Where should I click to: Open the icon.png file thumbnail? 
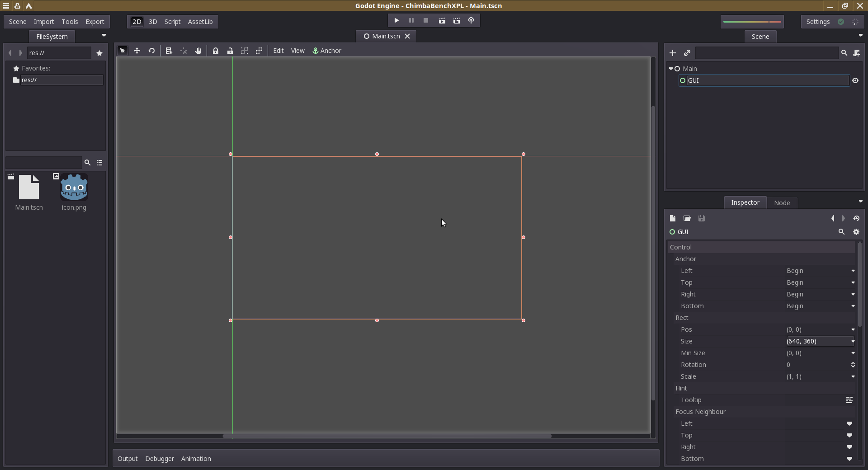74,188
